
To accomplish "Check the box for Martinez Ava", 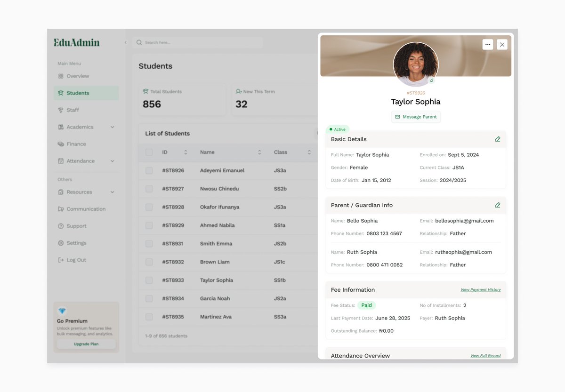I will coord(149,317).
